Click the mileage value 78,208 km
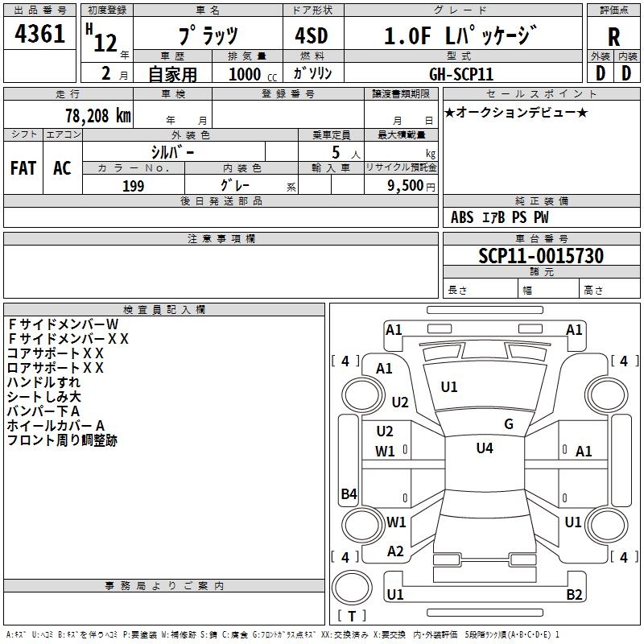The width and height of the screenshot is (644, 644). pyautogui.click(x=98, y=116)
